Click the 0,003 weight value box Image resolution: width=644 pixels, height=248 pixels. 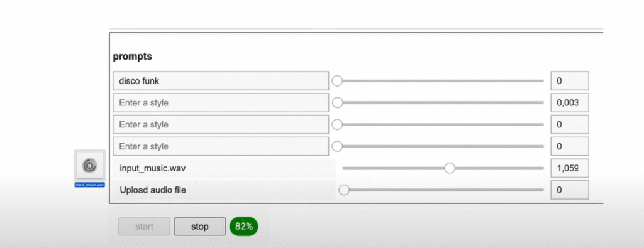tap(570, 102)
